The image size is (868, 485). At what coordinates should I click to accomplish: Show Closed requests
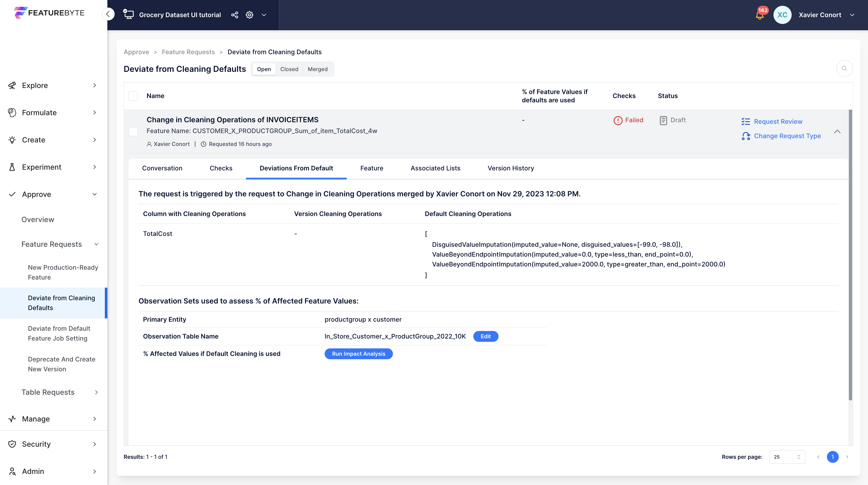(x=289, y=69)
